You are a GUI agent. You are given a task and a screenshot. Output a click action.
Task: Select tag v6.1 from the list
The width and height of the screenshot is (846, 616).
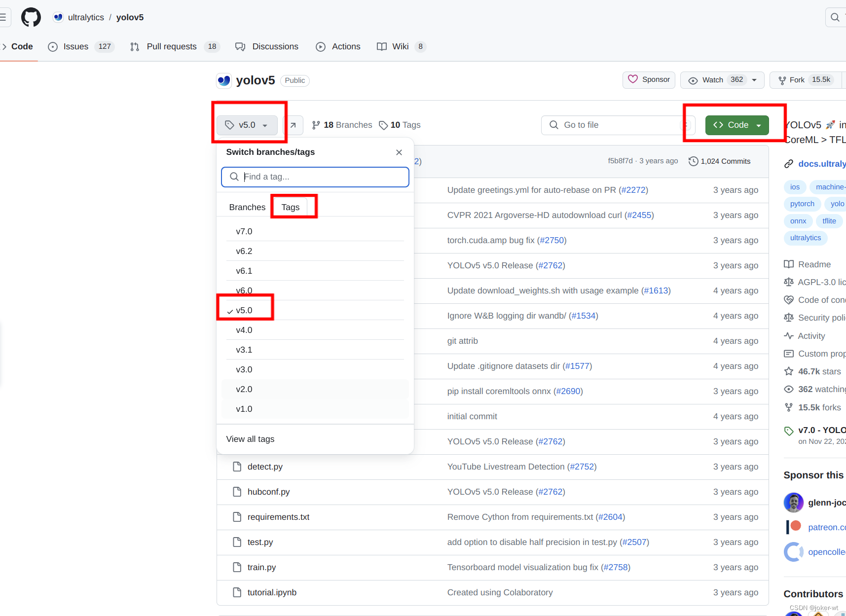pyautogui.click(x=315, y=271)
